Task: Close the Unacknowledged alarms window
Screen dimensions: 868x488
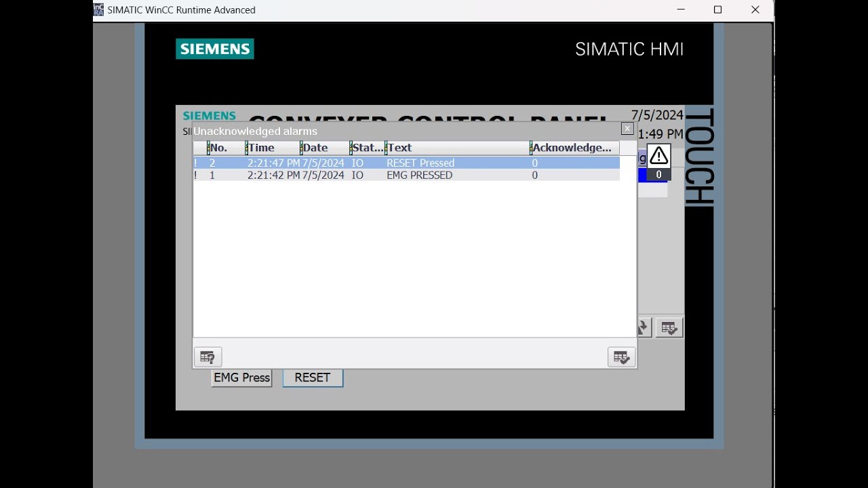Action: click(x=627, y=129)
